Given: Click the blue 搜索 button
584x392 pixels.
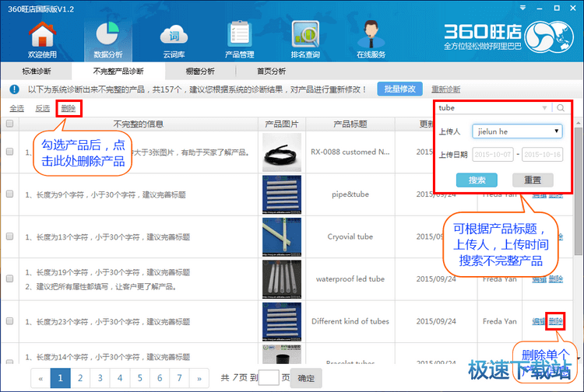Looking at the screenshot, I should 477,180.
